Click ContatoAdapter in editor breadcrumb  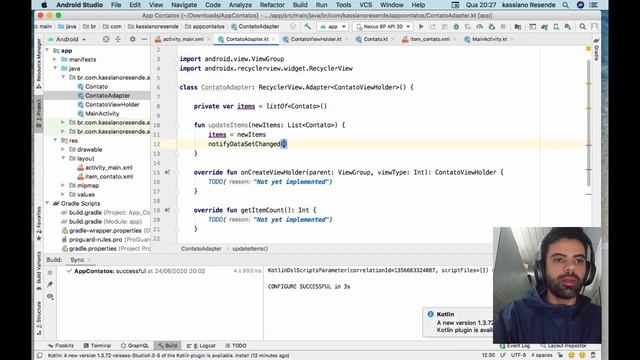coord(201,249)
